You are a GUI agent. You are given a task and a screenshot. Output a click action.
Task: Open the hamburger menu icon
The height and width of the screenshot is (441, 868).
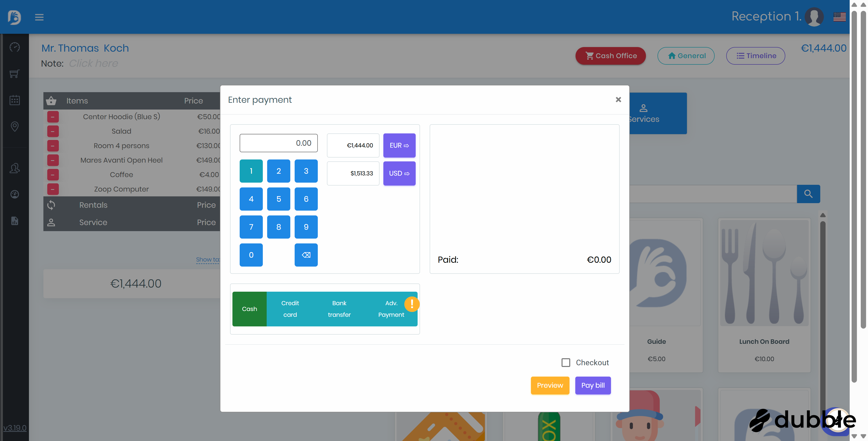pos(39,17)
